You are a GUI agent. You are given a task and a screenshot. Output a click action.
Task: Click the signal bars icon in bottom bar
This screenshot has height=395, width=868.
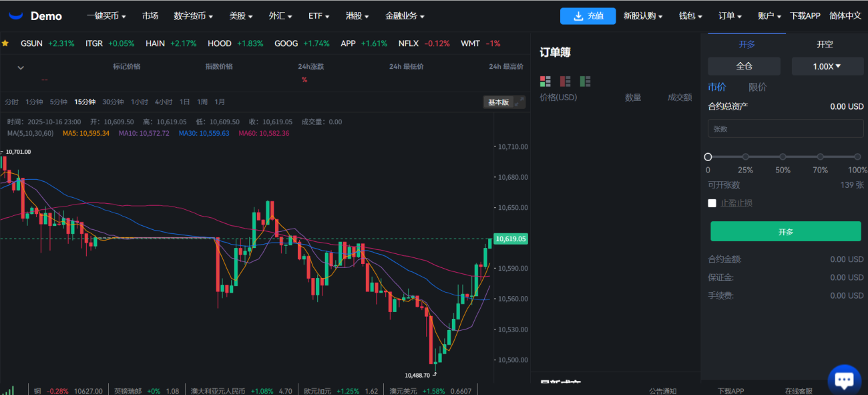[8, 390]
